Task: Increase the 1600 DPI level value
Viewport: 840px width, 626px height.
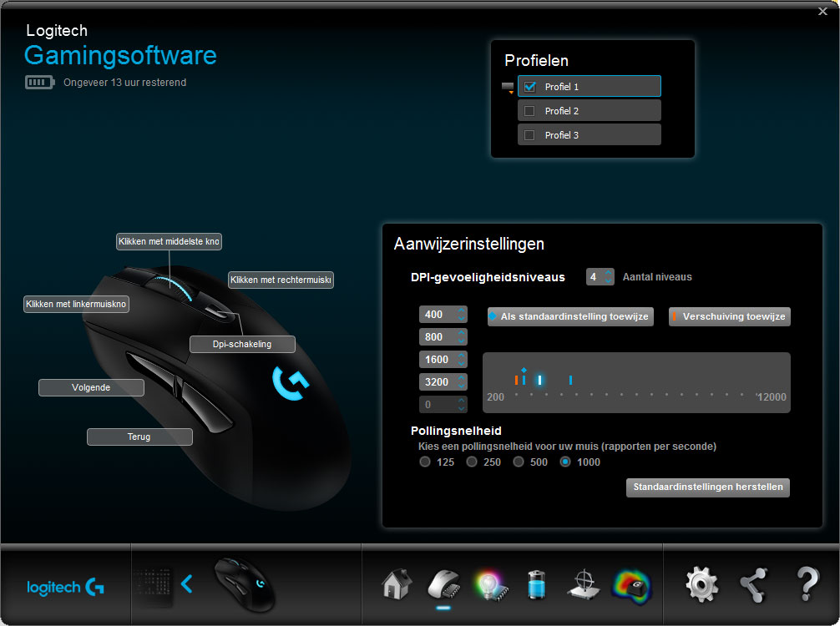Action: (x=461, y=356)
